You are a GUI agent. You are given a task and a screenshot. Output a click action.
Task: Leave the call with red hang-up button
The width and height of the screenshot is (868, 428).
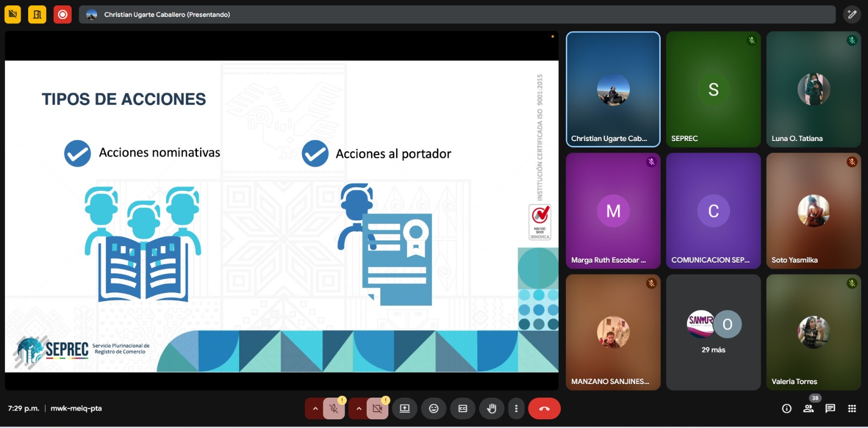[544, 408]
